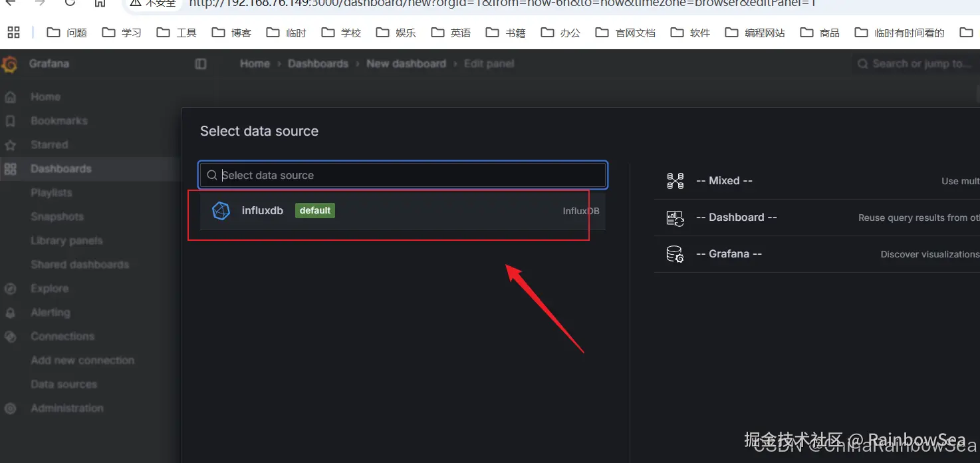The image size is (980, 463).
Task: Reload the page with browser refresh icon
Action: 70,3
